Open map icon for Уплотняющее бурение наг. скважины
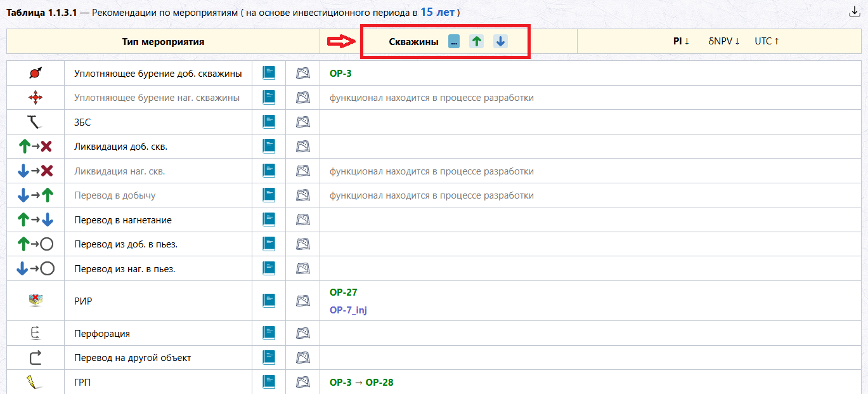The height and width of the screenshot is (394, 868). coord(303,98)
